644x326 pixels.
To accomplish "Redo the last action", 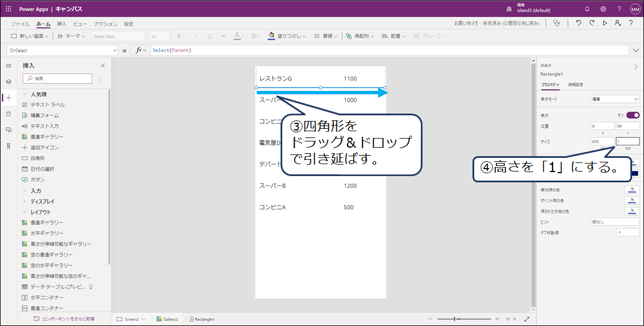I will click(591, 23).
